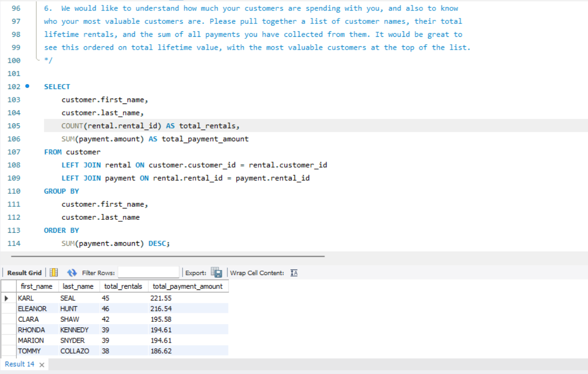588x374 pixels.
Task: Click the Result Grid view icon
Action: [x=53, y=272]
